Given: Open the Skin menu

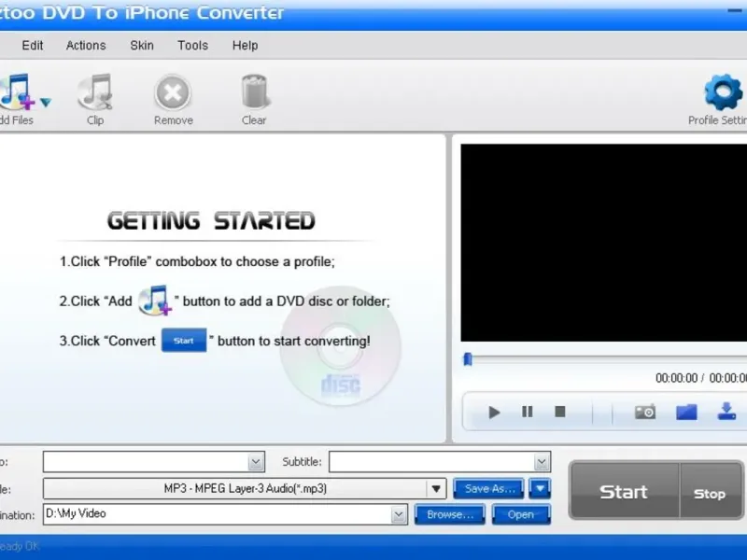Looking at the screenshot, I should point(142,45).
